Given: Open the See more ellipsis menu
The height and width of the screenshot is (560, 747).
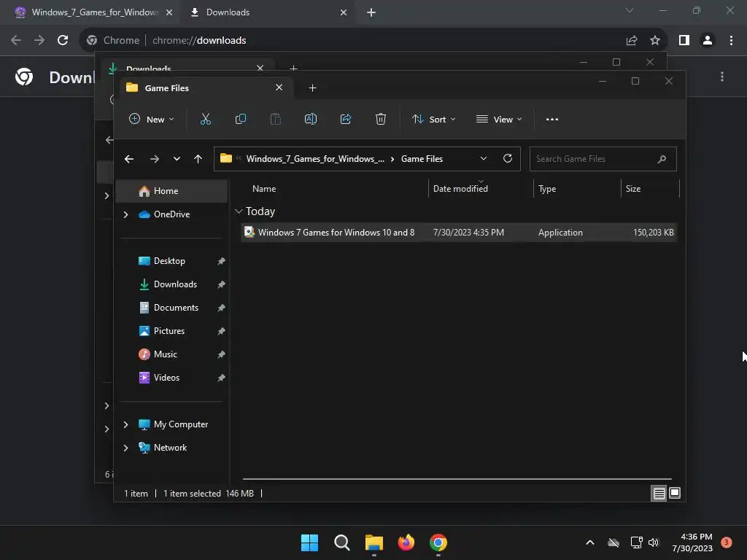Looking at the screenshot, I should click(x=551, y=120).
